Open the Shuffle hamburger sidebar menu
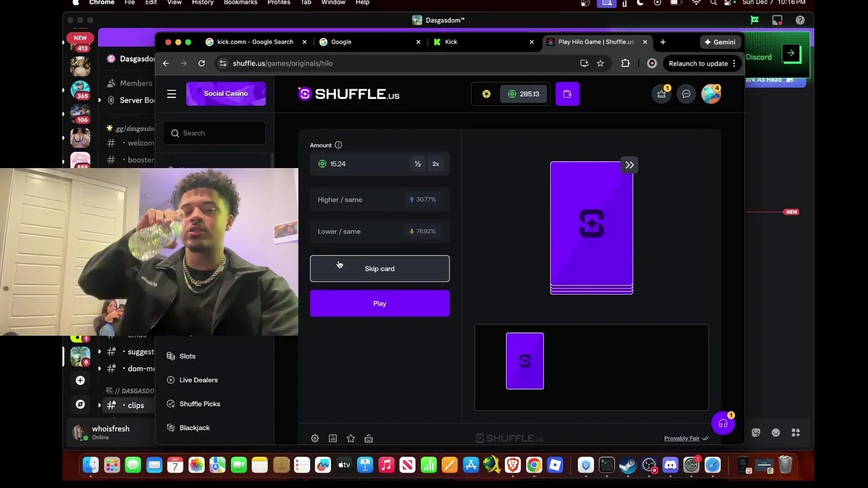The image size is (868, 488). click(x=172, y=94)
